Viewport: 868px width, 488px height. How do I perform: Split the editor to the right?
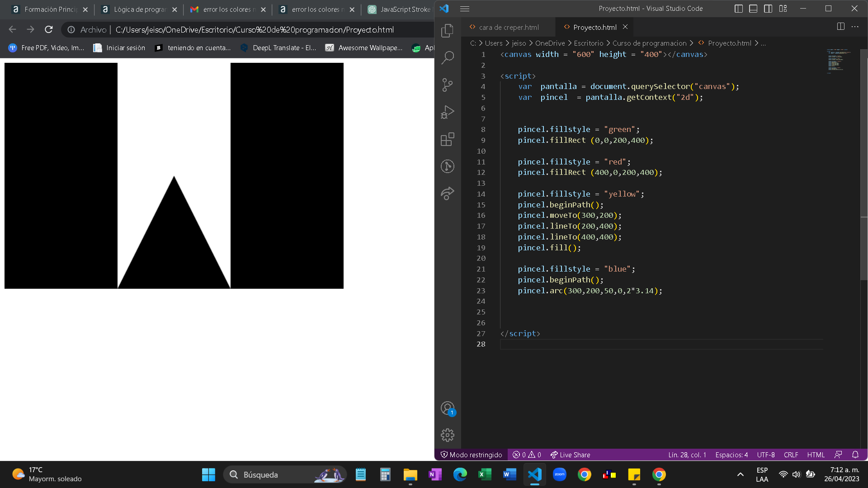coord(840,27)
